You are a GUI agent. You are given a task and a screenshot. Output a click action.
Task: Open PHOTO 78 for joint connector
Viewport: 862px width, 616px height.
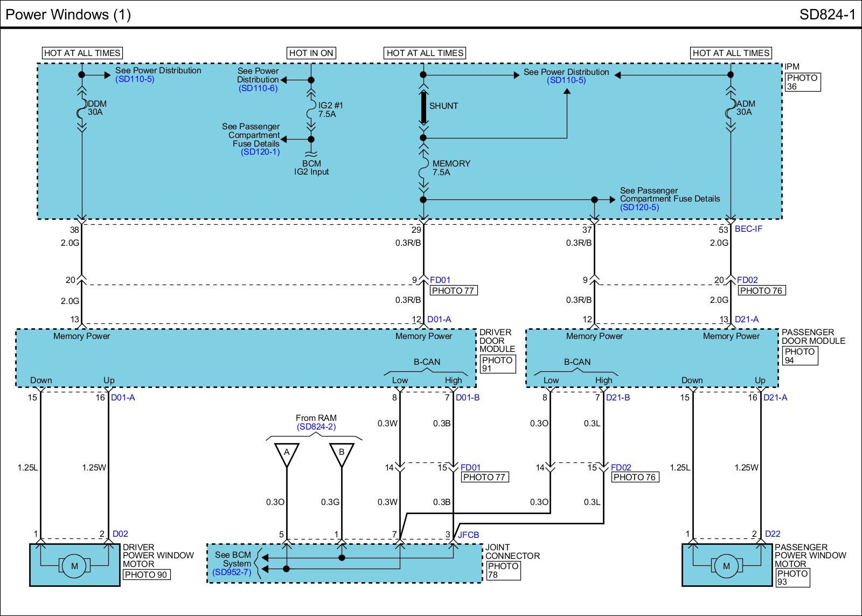[503, 570]
